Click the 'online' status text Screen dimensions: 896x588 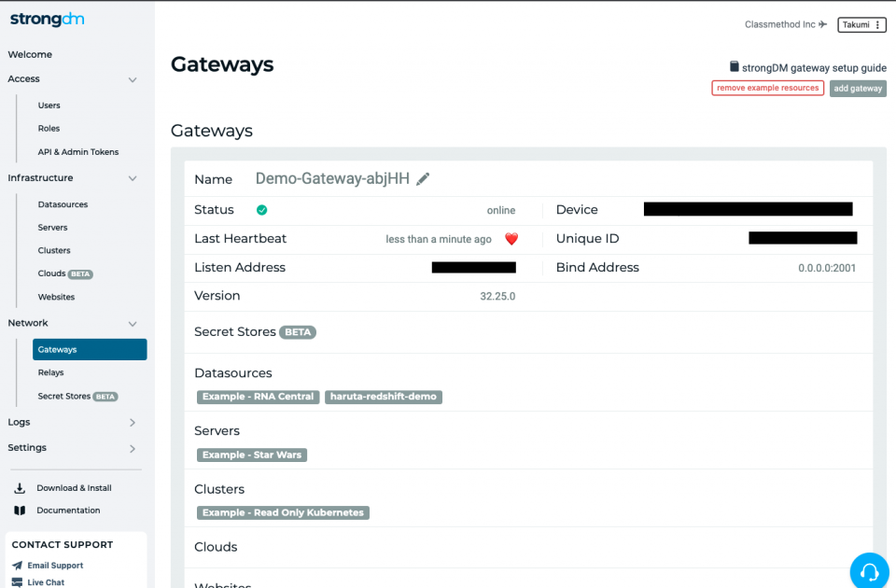[x=501, y=210]
